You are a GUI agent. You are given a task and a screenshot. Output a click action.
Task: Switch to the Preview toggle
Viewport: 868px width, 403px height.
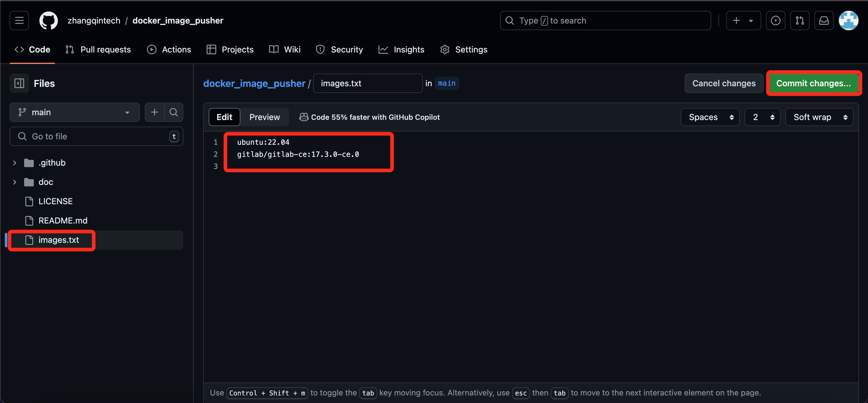click(265, 117)
